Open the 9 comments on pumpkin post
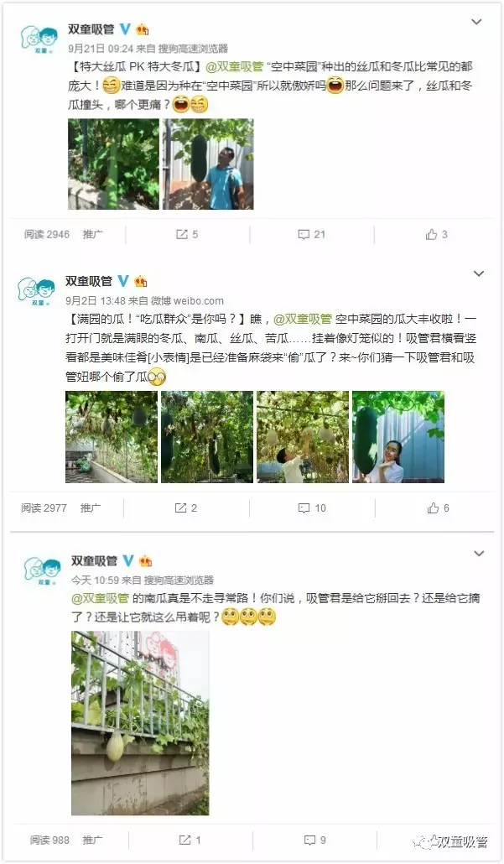This screenshot has height=864, width=504. pos(315,841)
